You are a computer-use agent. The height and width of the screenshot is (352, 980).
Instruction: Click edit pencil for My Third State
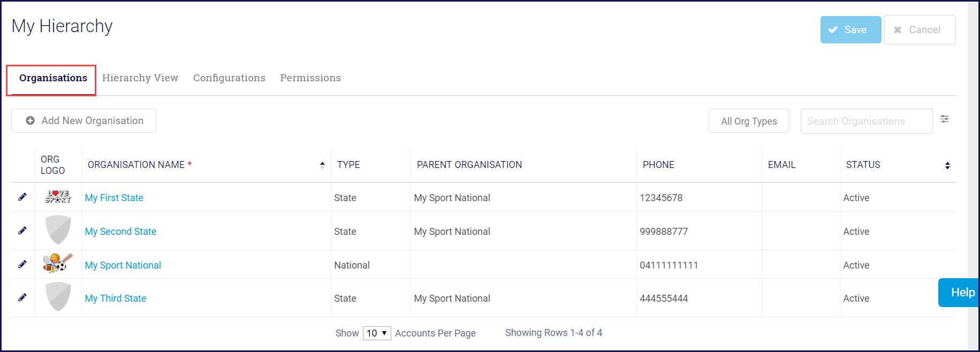coord(22,297)
